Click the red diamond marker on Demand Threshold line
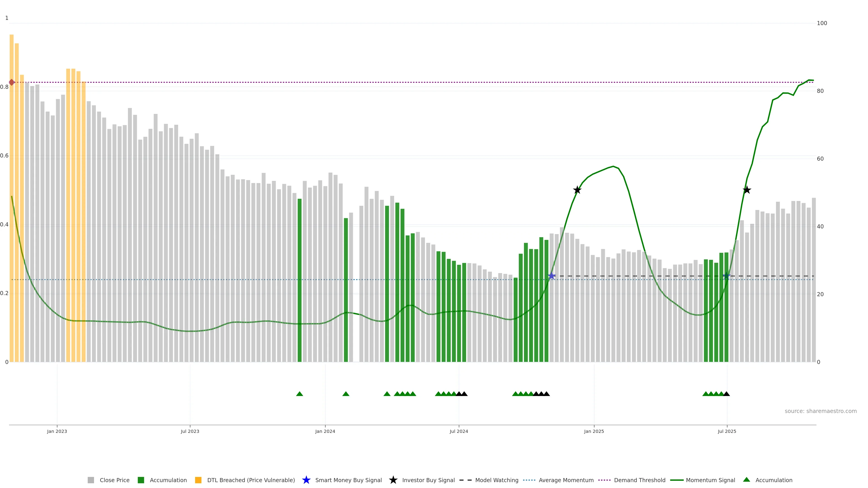Screen dimensions: 868x488 (x=12, y=82)
